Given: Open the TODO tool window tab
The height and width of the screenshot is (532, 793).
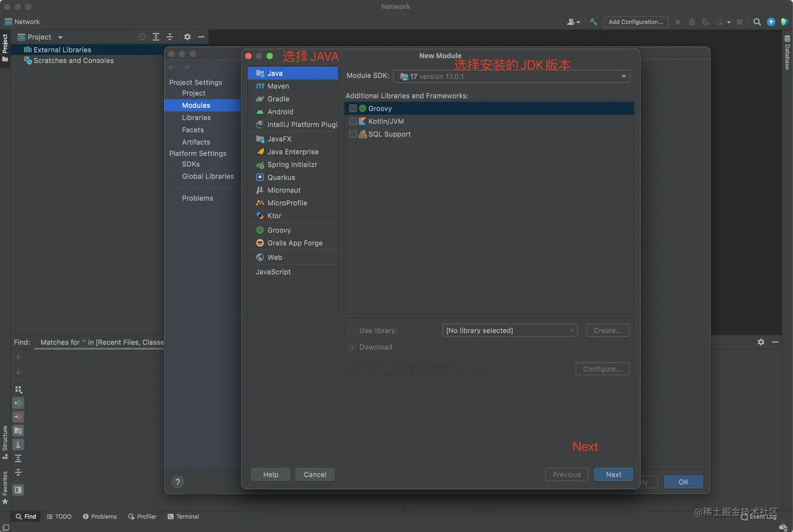Looking at the screenshot, I should pos(59,516).
